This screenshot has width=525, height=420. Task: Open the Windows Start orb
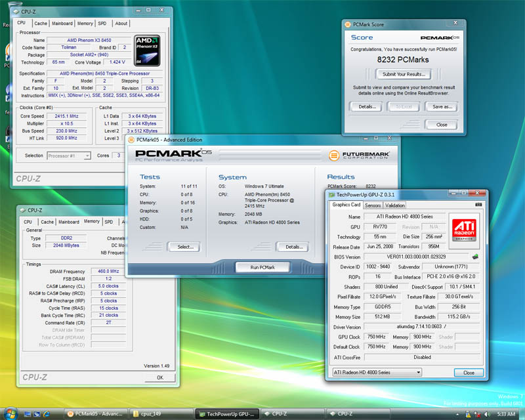pos(10,413)
